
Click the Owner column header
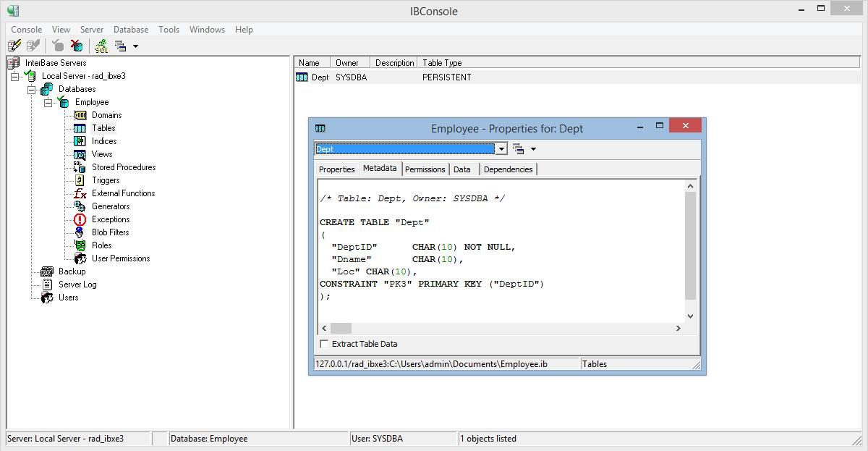(350, 63)
